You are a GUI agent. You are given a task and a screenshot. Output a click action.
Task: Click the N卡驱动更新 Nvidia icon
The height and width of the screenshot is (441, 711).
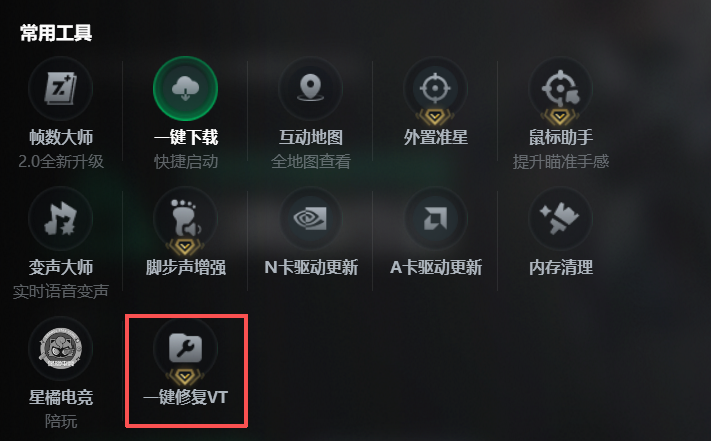311,218
